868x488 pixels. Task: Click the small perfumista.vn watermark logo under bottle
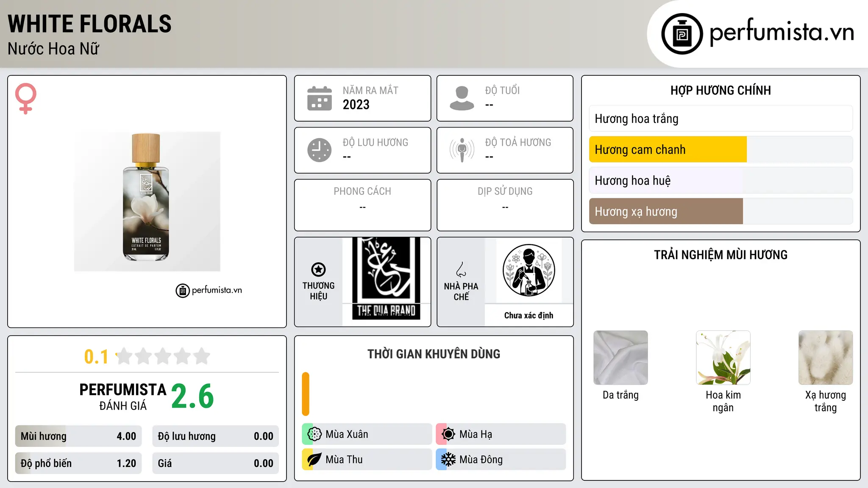point(209,291)
